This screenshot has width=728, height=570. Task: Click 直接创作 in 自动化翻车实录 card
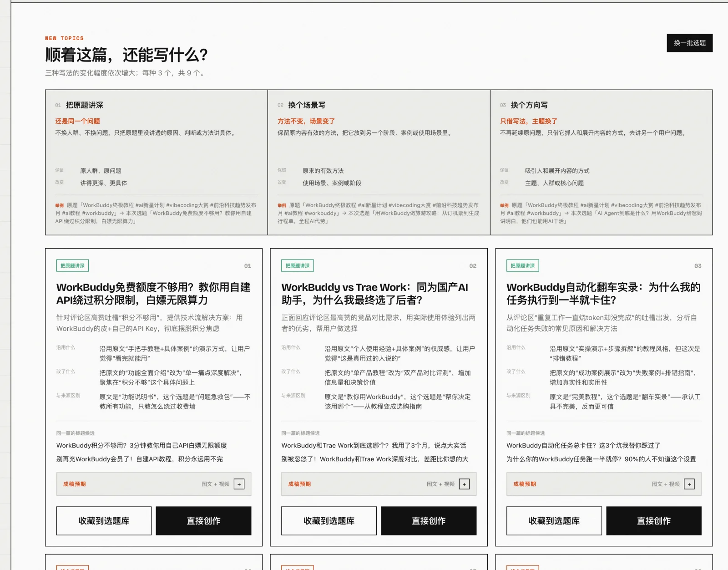[654, 521]
